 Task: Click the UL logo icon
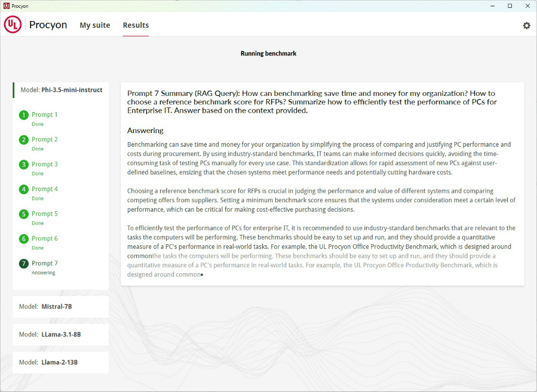(x=13, y=25)
